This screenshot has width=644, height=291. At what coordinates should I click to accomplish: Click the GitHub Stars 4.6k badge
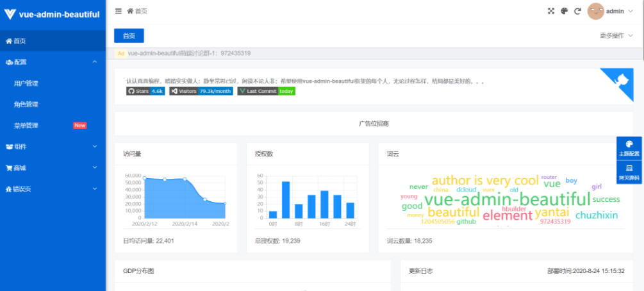click(x=145, y=91)
